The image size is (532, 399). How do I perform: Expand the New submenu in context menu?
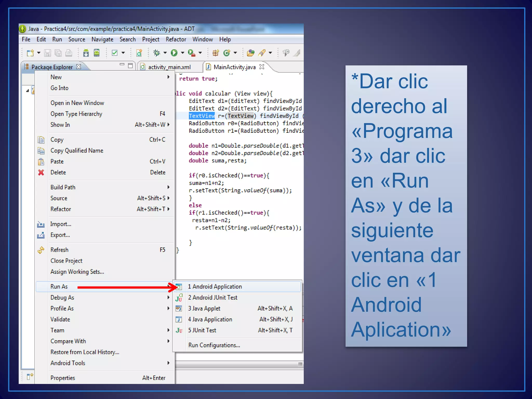[x=105, y=77]
